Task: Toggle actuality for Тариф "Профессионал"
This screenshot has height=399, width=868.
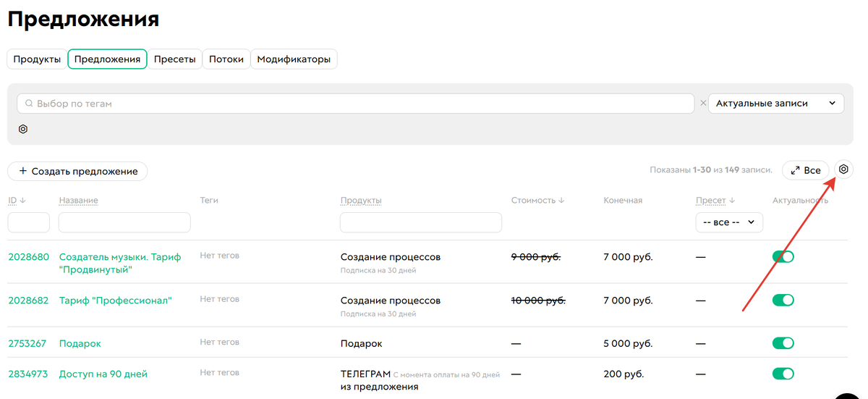Action: point(783,300)
